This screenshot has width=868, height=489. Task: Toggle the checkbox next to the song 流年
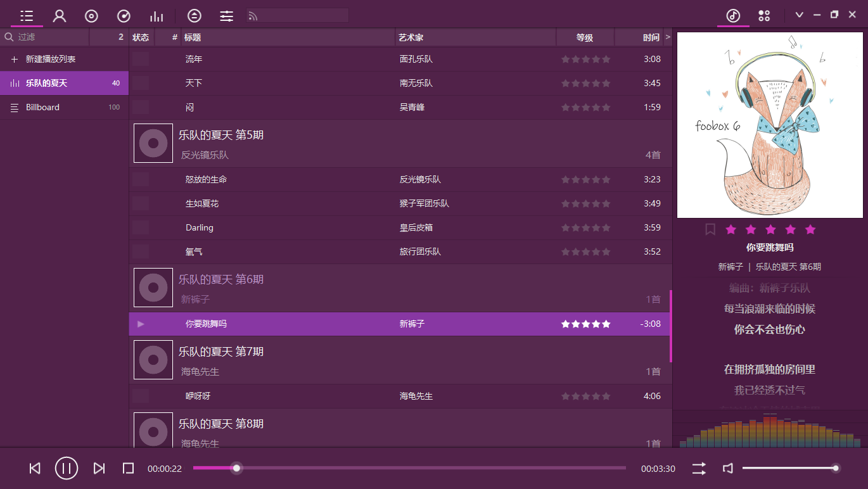point(141,59)
